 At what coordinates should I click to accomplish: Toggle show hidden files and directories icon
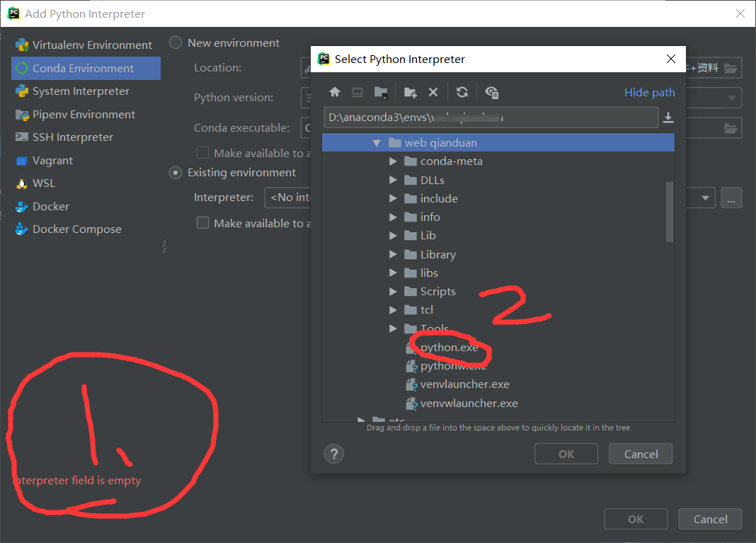coord(491,92)
